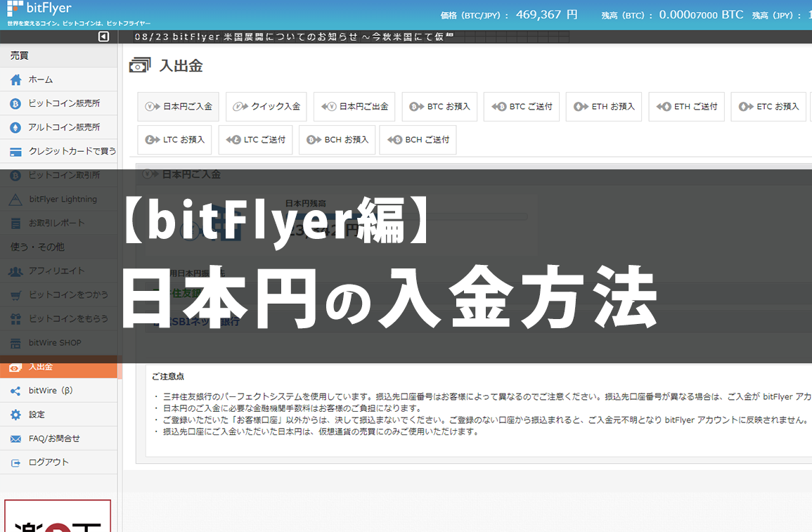The height and width of the screenshot is (532, 812).
Task: Select the LTC ご送付 tab
Action: tap(256, 140)
